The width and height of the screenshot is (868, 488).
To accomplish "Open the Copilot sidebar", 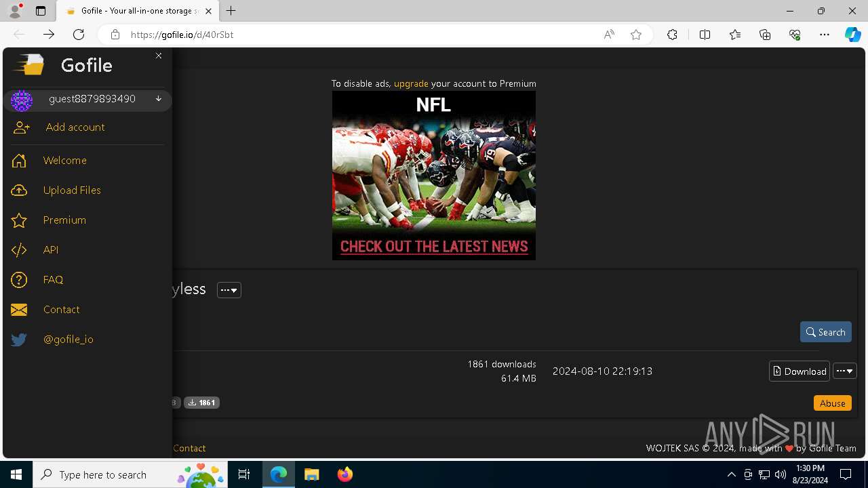I will point(852,35).
